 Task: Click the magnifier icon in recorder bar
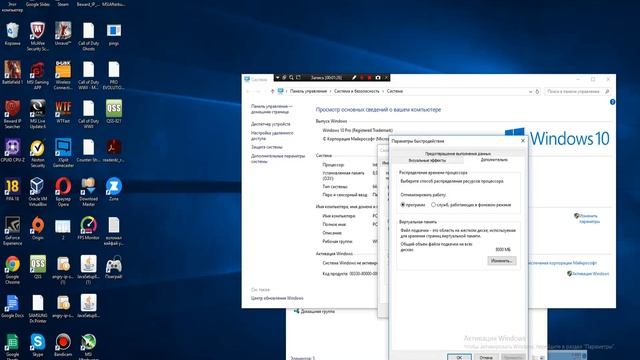click(291, 77)
